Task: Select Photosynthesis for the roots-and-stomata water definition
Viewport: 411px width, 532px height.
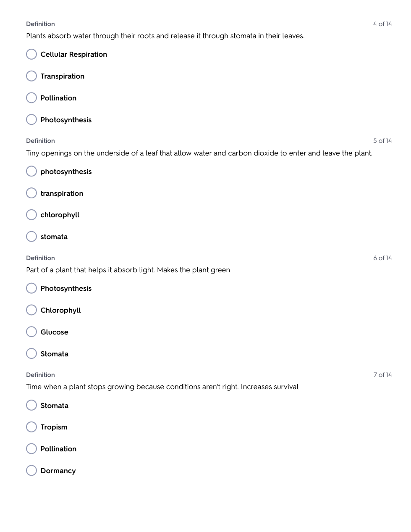Action: [31, 120]
